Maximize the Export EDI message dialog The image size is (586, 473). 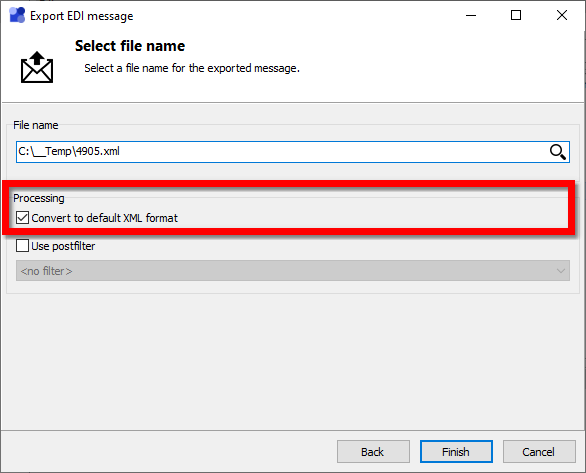click(516, 15)
